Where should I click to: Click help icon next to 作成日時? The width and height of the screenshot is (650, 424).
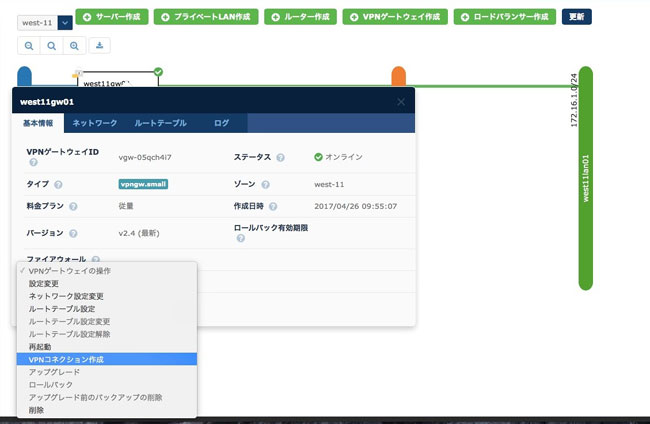pyautogui.click(x=281, y=209)
